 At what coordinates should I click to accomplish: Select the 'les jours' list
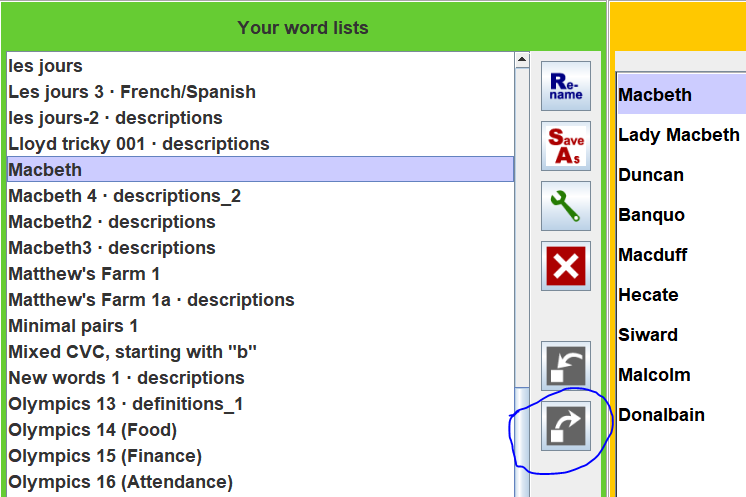pyautogui.click(x=261, y=66)
